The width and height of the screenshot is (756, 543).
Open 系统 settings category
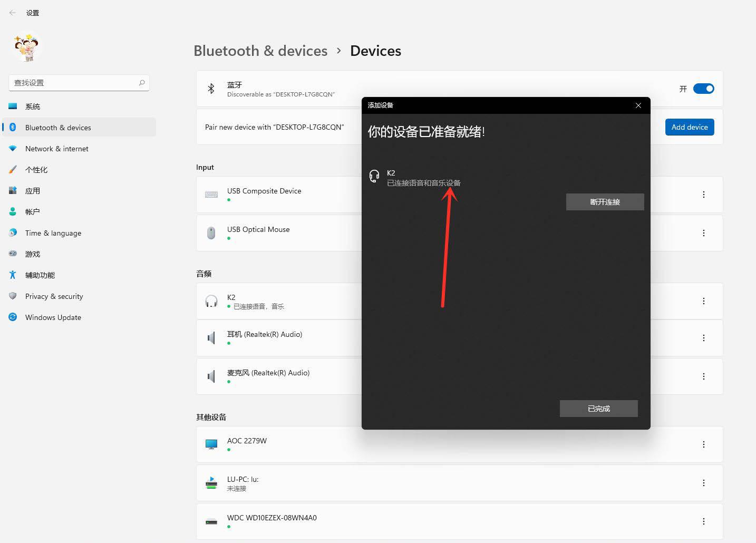click(79, 106)
